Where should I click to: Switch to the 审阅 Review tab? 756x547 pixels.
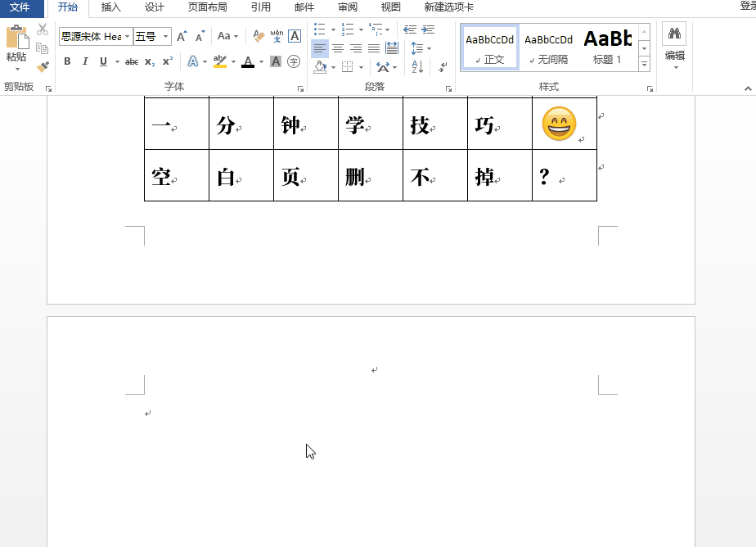[x=347, y=7]
